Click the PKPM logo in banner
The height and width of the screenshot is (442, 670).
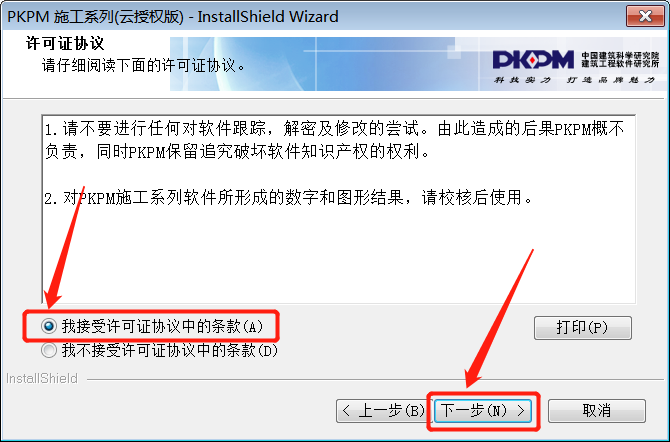[x=533, y=60]
